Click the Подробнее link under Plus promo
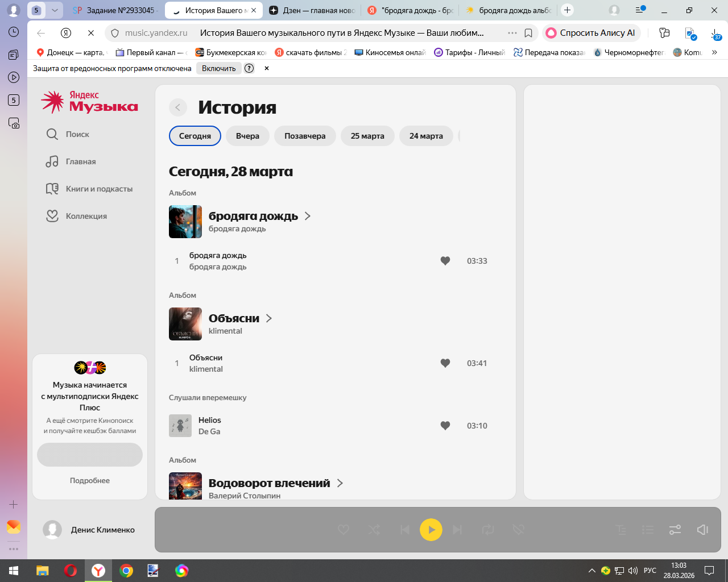The height and width of the screenshot is (582, 728). (x=90, y=480)
